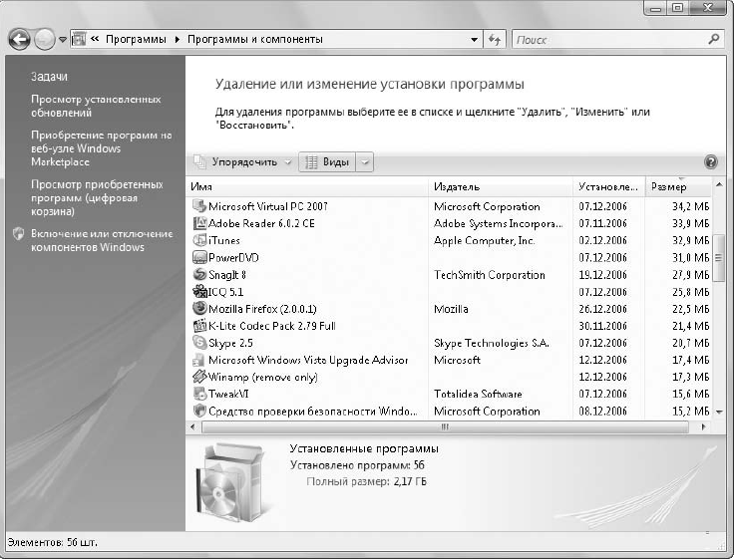Open the Виды dropdown arrow
The image size is (734, 560).
point(365,162)
